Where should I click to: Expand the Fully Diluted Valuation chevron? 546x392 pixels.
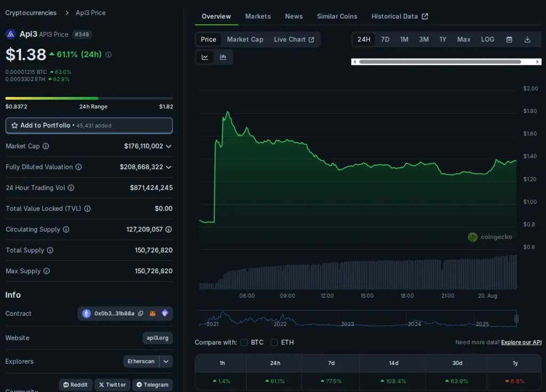(x=168, y=167)
